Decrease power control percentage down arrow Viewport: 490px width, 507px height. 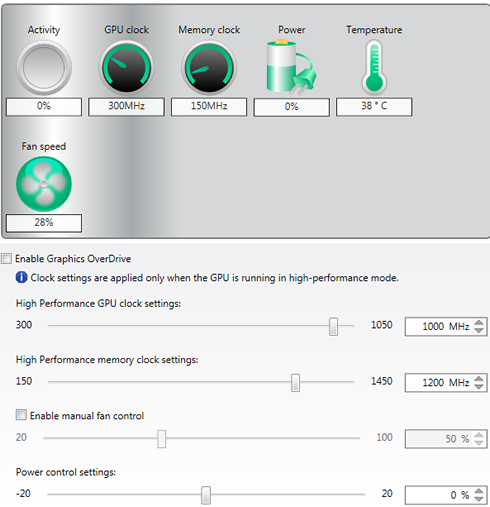479,499
